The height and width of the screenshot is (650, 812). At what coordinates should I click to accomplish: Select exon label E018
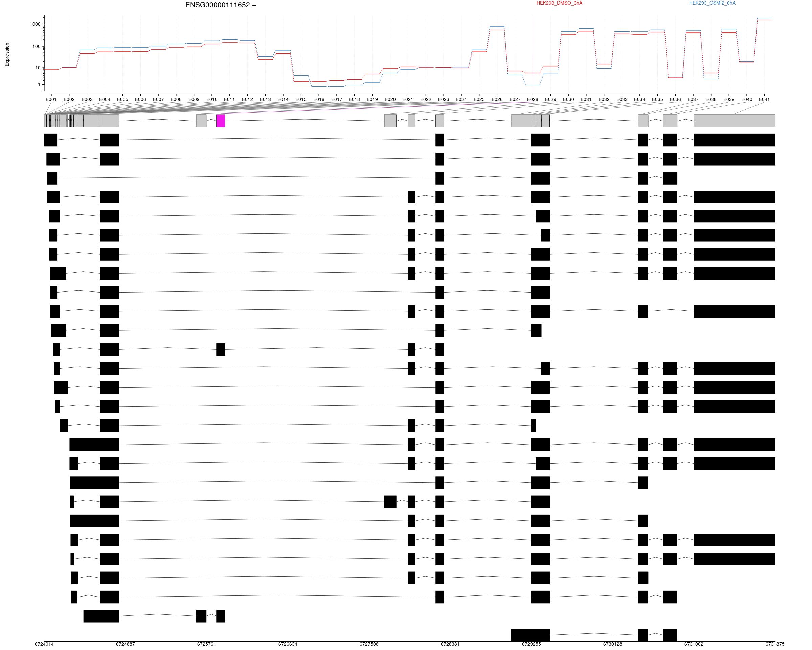[x=354, y=100]
